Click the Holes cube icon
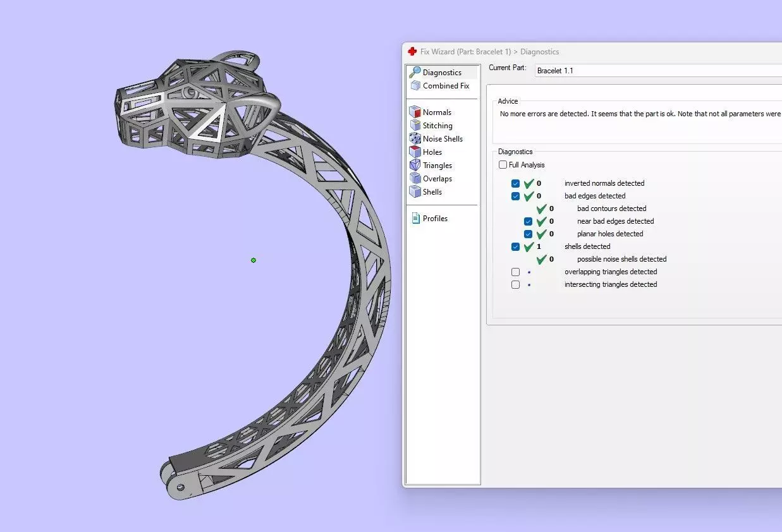 tap(415, 152)
